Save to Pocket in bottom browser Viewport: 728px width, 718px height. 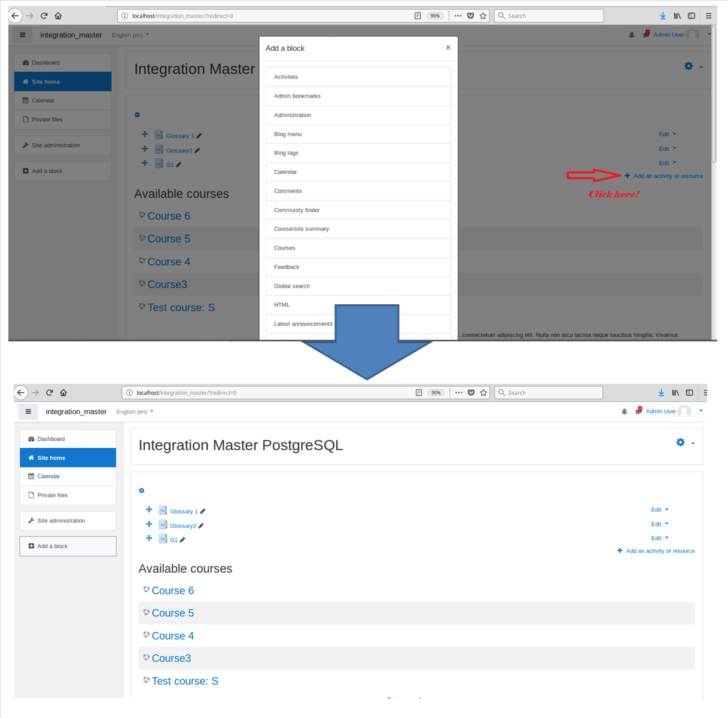471,393
